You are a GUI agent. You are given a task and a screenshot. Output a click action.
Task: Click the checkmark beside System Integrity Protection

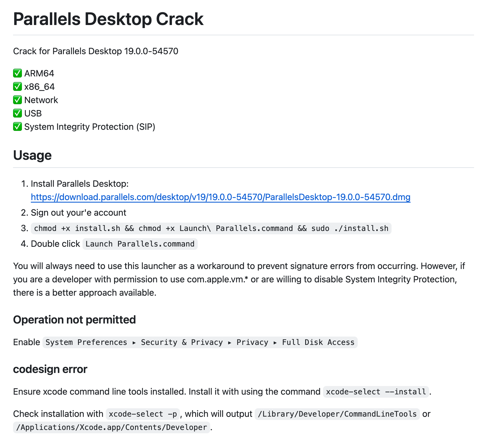(17, 127)
